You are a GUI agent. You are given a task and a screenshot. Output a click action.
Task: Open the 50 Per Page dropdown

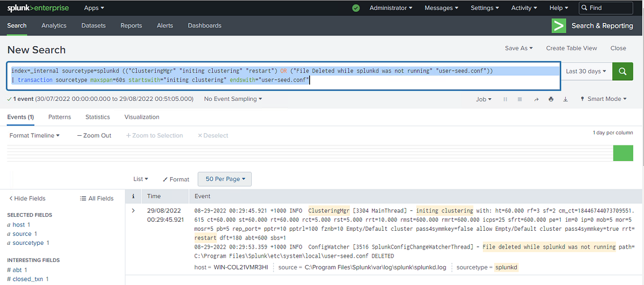(224, 179)
